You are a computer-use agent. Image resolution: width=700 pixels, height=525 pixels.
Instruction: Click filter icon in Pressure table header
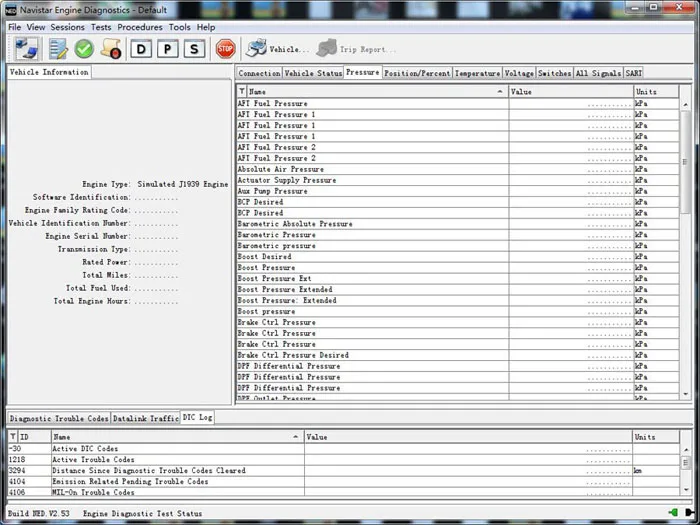[x=242, y=92]
